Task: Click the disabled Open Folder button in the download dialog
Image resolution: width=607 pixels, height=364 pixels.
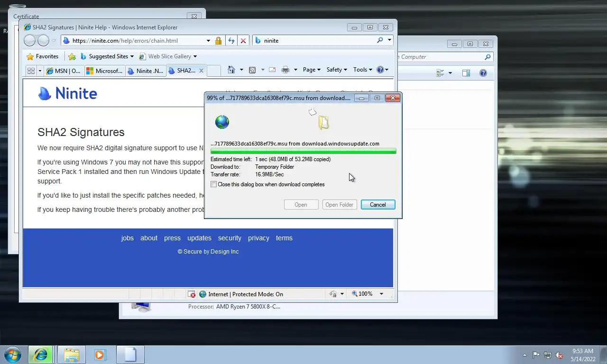Action: click(x=340, y=205)
